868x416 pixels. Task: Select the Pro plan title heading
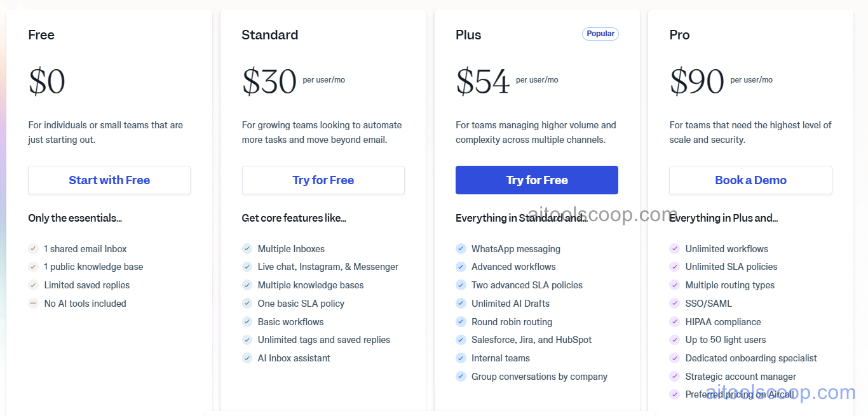679,35
